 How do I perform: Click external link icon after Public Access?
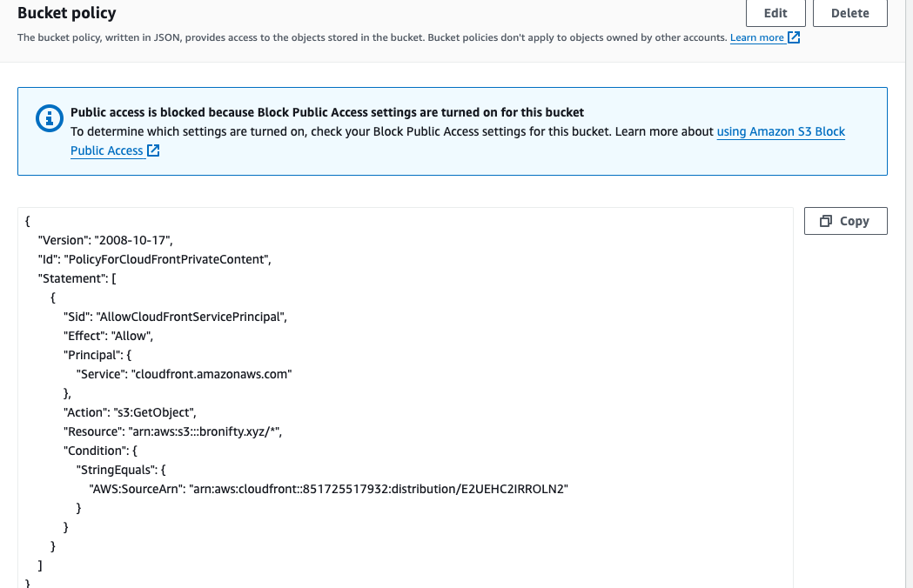[153, 150]
